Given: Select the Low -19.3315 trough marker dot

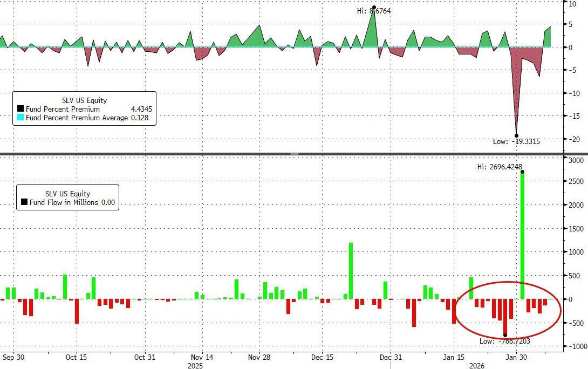Looking at the screenshot, I should [516, 136].
